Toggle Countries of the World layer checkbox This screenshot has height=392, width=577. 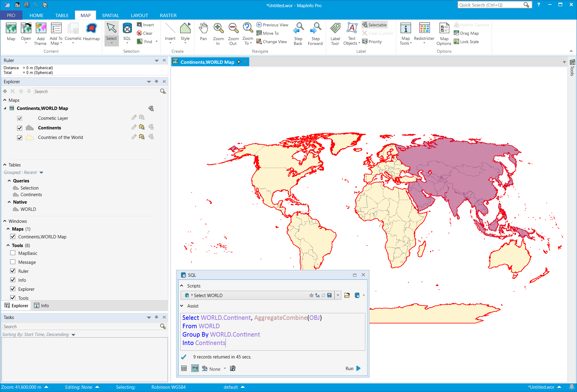coord(20,137)
